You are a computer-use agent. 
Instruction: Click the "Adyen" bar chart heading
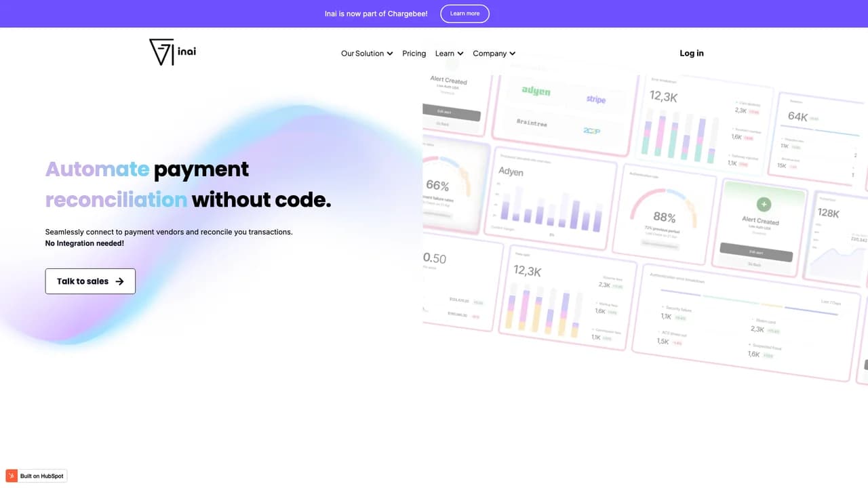click(511, 172)
